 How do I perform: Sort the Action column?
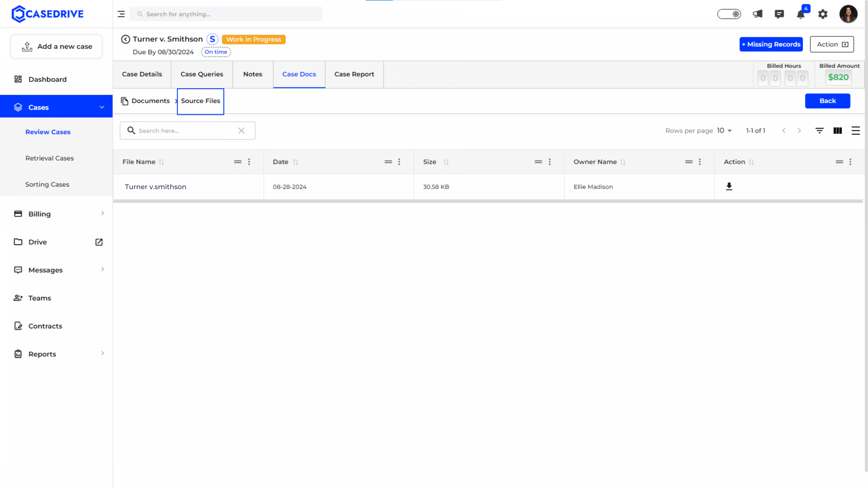click(x=751, y=162)
